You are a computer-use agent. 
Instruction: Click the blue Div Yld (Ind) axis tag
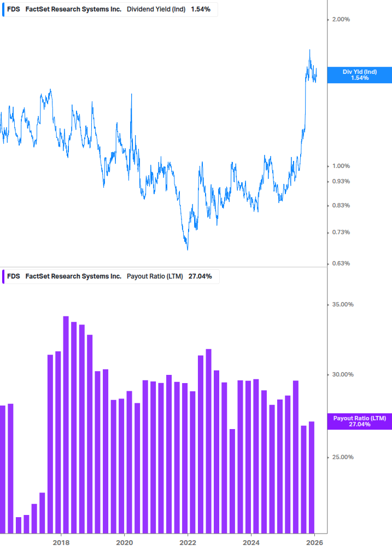(359, 75)
